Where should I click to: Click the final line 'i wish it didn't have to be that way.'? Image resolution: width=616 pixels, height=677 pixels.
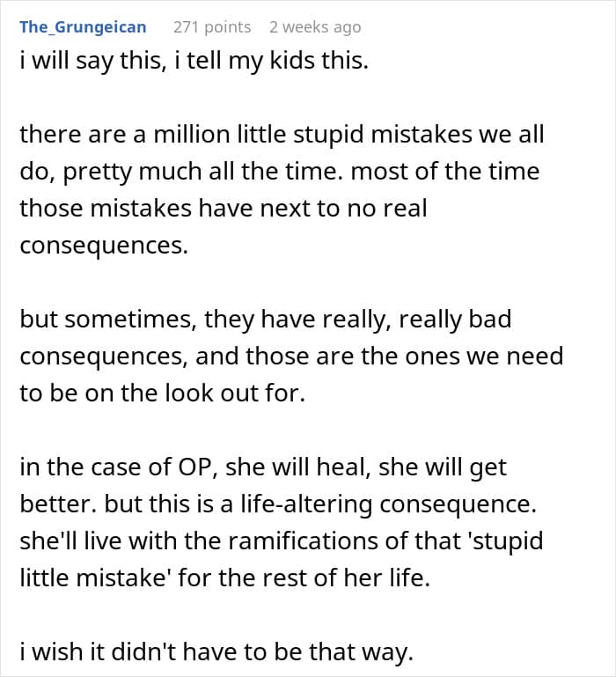[x=216, y=651]
